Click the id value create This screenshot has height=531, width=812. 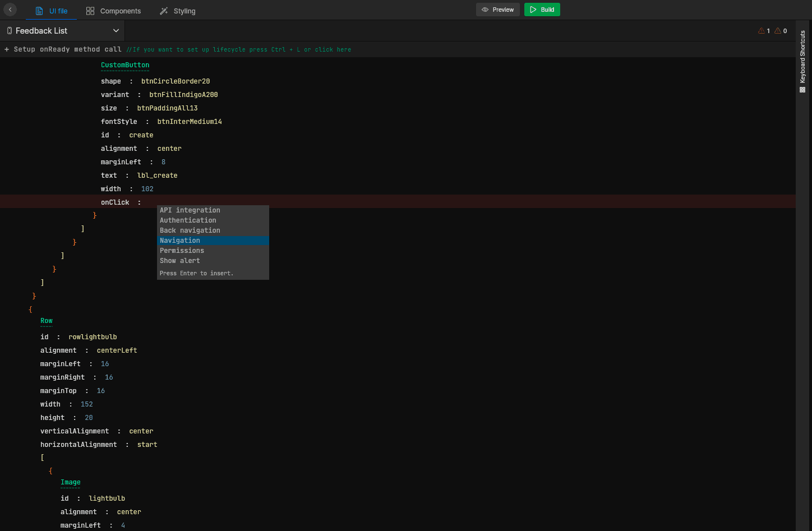pyautogui.click(x=141, y=135)
